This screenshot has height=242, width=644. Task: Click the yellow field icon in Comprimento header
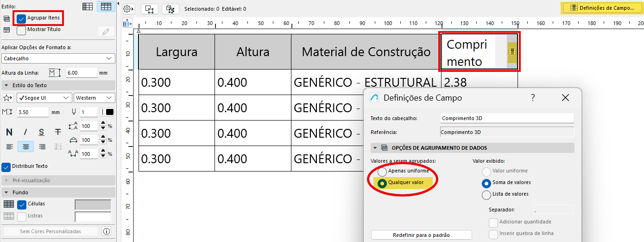pos(512,51)
